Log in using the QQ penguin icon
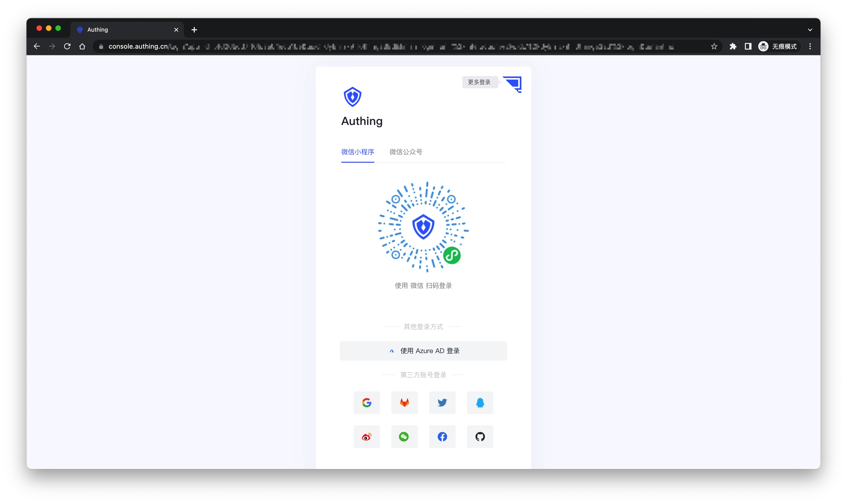The image size is (847, 504). (480, 402)
